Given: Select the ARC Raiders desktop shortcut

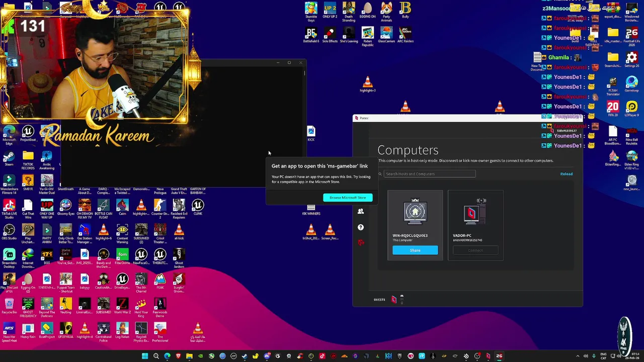Looking at the screenshot, I should 405,35.
